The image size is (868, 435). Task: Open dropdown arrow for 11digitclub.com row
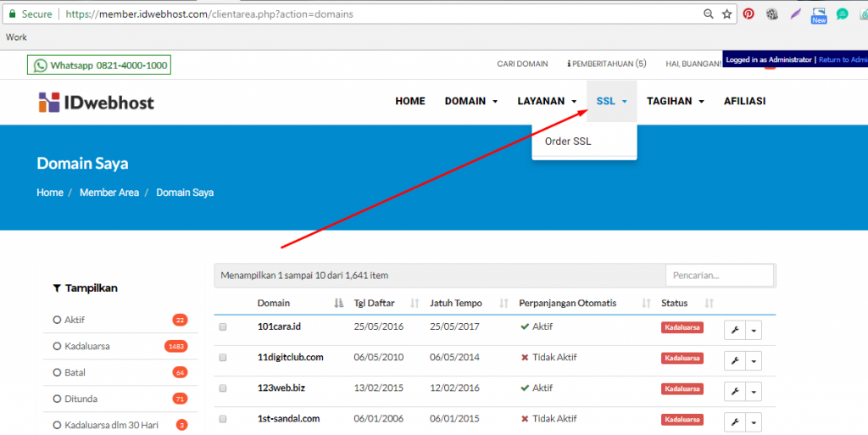click(x=754, y=361)
